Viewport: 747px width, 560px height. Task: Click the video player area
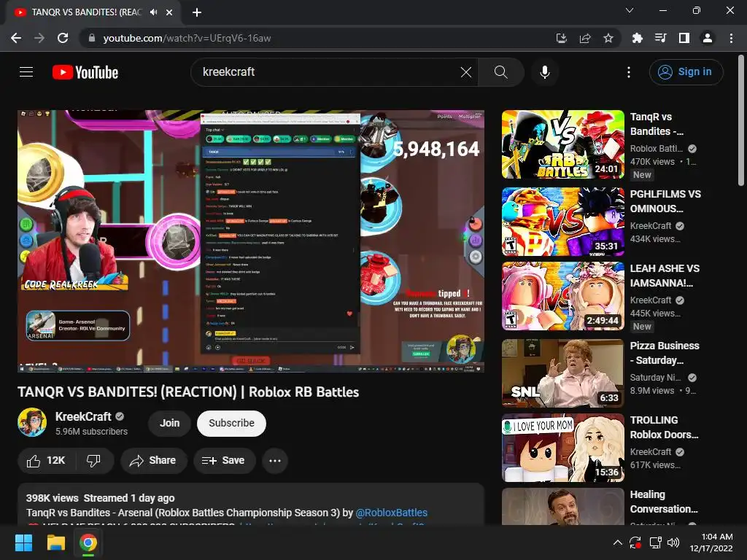coord(251,241)
